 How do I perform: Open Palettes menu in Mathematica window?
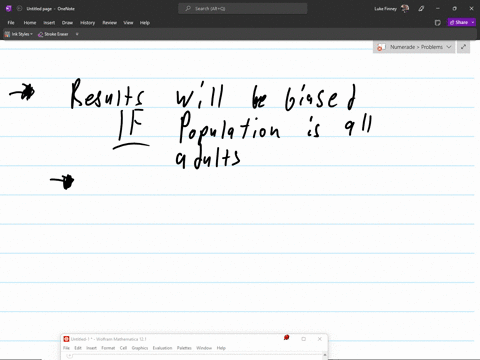tap(184, 348)
